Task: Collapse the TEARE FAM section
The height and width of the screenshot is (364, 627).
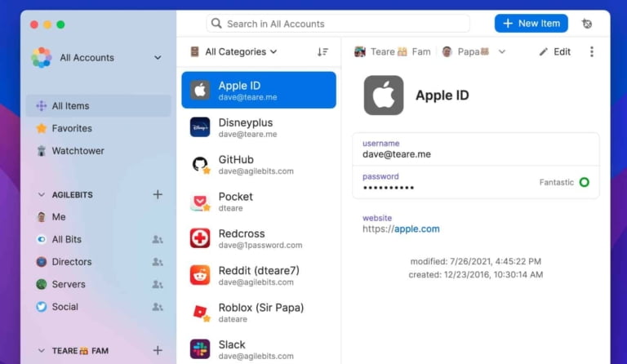Action: coord(41,350)
